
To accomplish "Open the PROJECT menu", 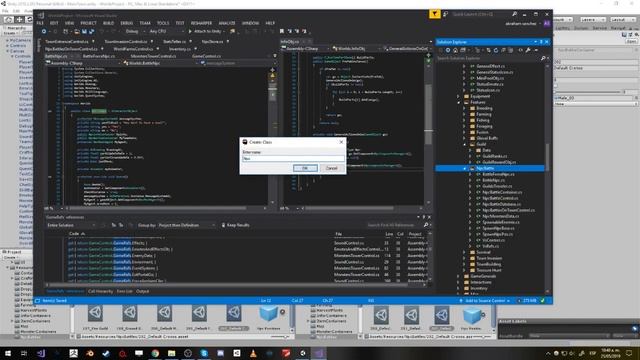I will pyautogui.click(x=88, y=23).
